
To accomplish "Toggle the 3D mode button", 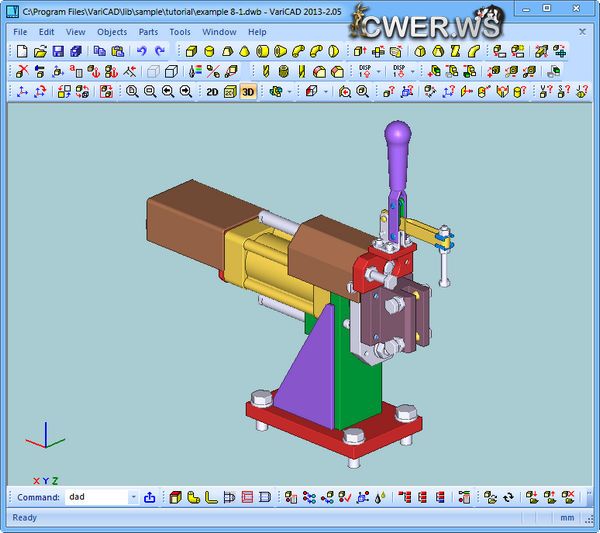I will (247, 91).
